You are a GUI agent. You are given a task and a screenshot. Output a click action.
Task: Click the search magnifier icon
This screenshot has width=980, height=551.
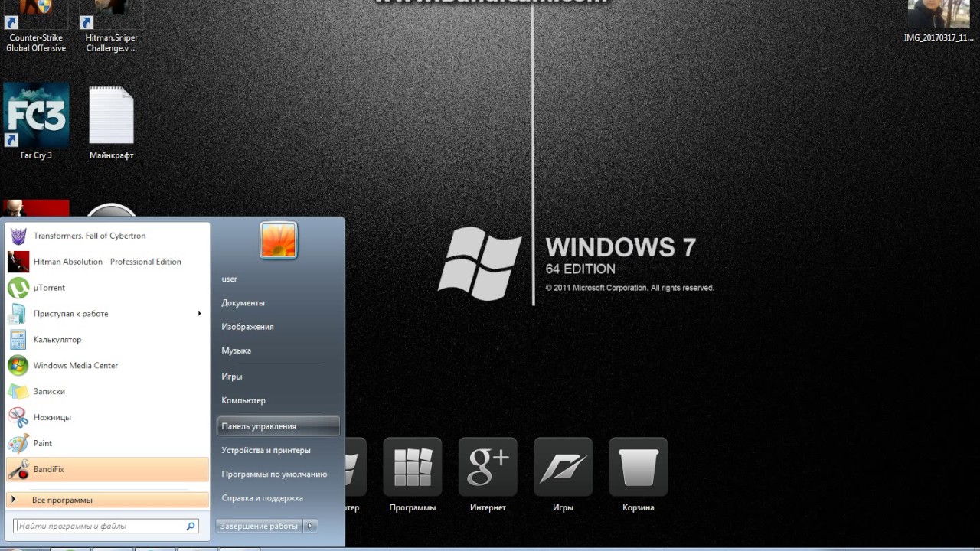click(x=191, y=527)
